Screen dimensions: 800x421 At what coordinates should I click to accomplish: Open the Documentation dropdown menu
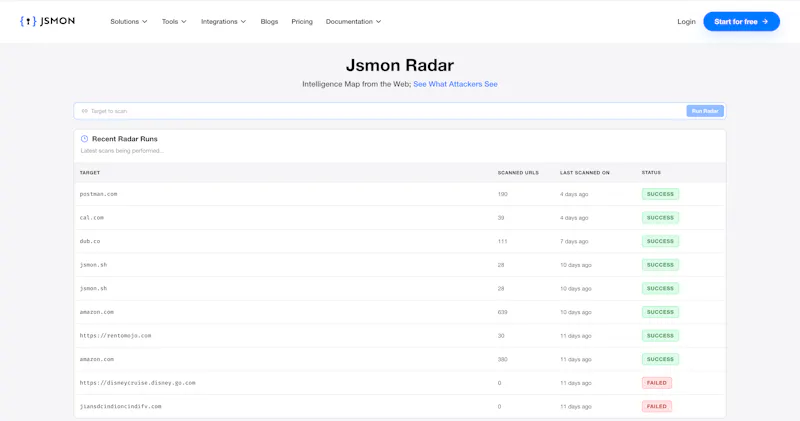pyautogui.click(x=353, y=21)
